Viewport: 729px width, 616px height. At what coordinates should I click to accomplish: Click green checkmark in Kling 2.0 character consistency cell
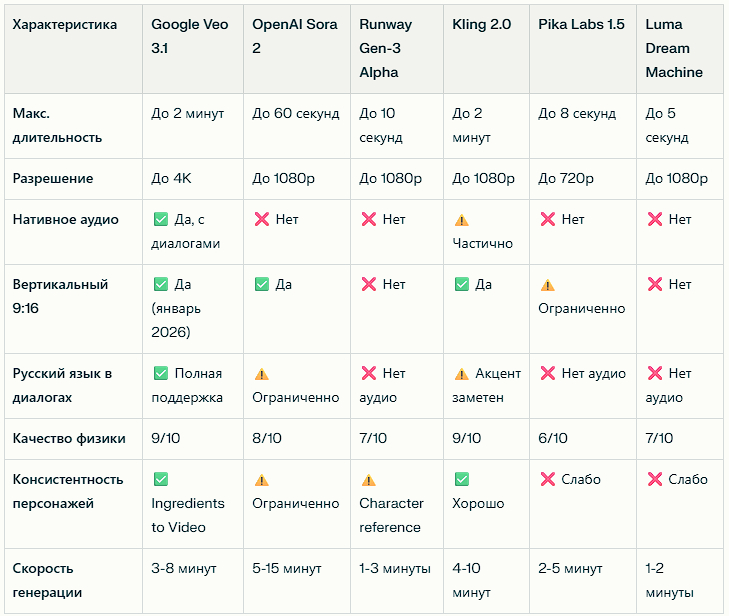coord(461,479)
